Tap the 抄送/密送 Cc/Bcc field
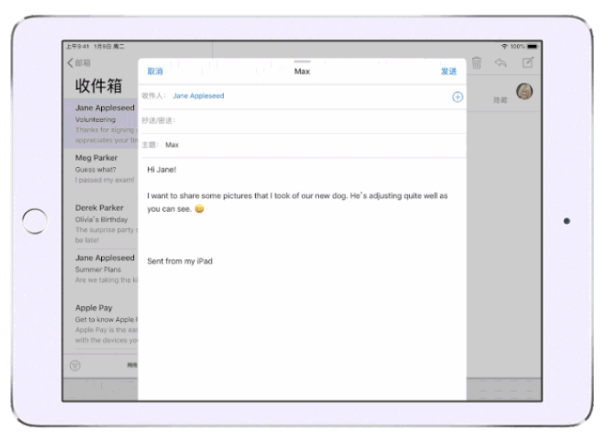 tap(300, 121)
